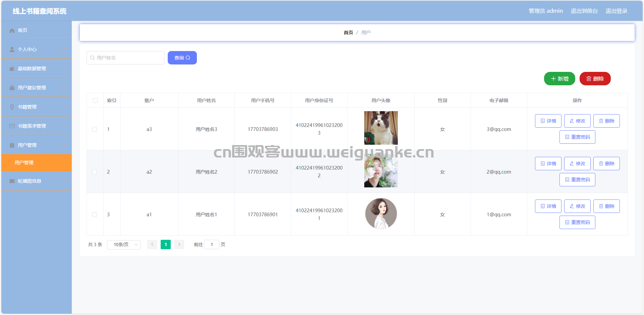644x315 pixels.
Task: Click the name cell 用户姓名1
Action: click(206, 215)
